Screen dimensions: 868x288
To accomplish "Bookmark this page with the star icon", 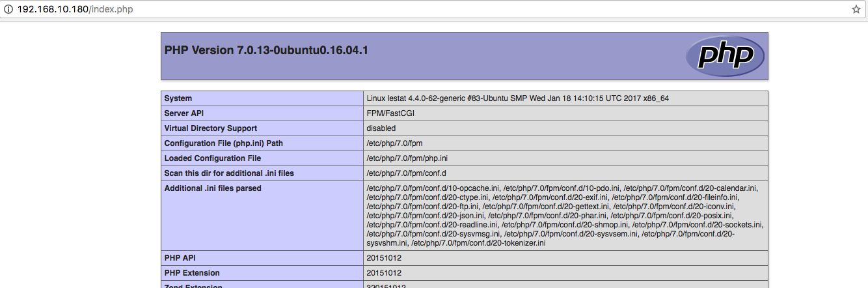I will point(856,10).
